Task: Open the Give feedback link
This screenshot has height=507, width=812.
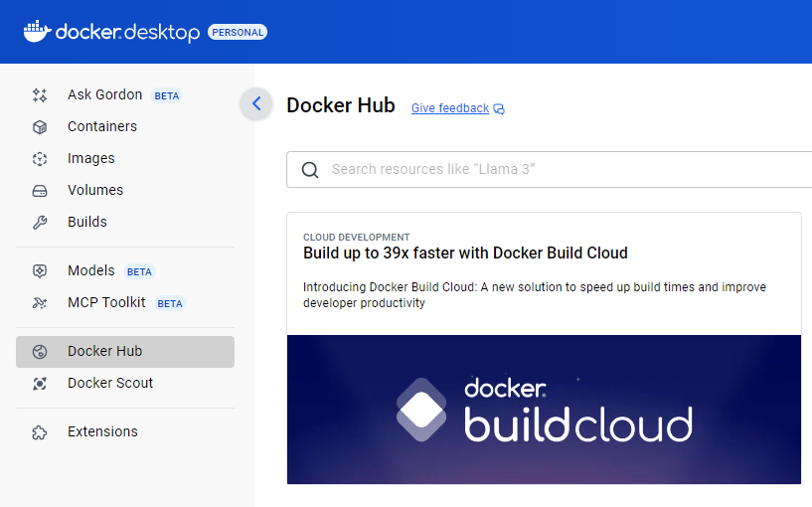Action: 450,108
